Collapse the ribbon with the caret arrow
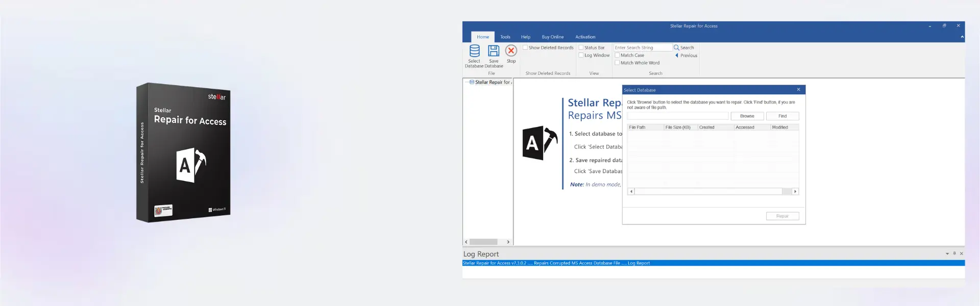This screenshot has width=980, height=306. pyautogui.click(x=962, y=37)
